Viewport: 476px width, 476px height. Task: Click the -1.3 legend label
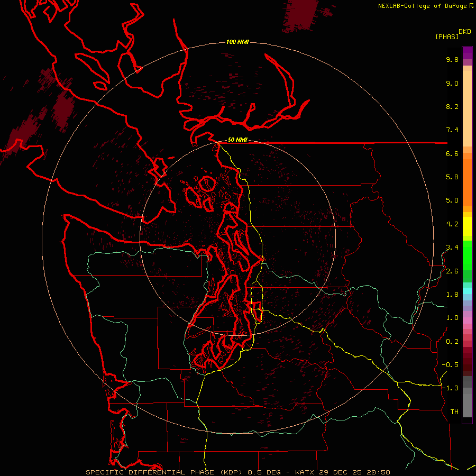coord(450,388)
